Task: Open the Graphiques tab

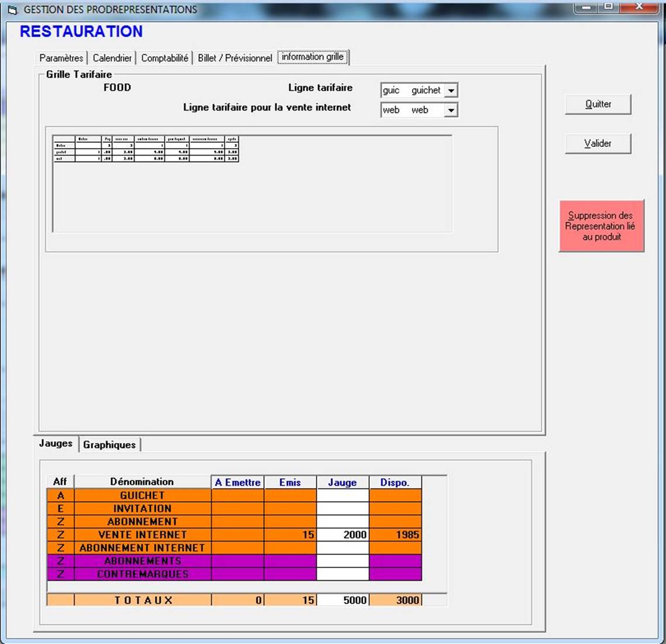Action: pyautogui.click(x=109, y=445)
